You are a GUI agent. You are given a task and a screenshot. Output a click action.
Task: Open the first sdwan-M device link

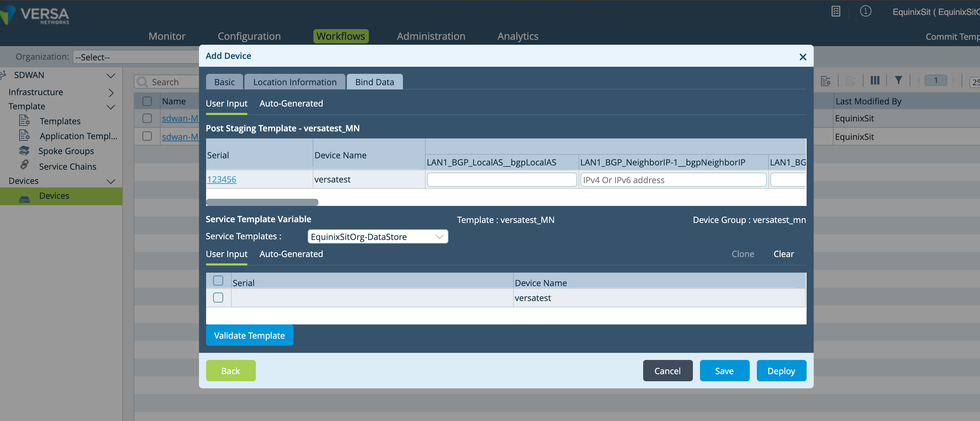pyautogui.click(x=180, y=118)
